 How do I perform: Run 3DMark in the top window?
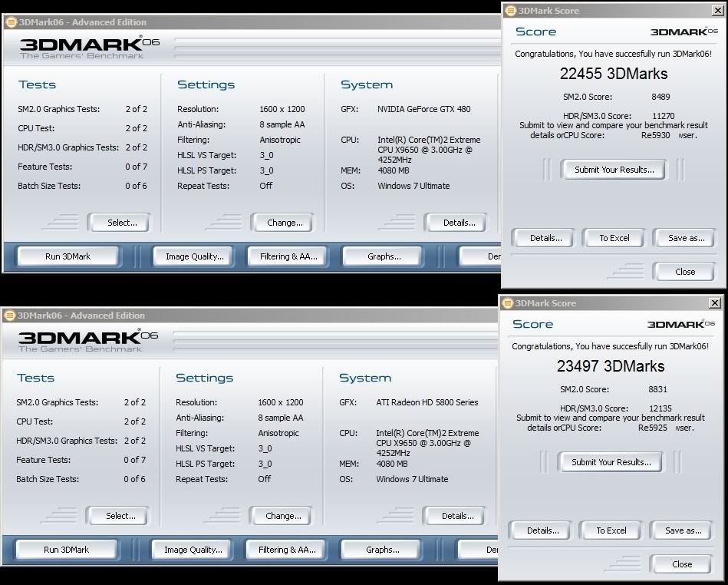[x=68, y=256]
